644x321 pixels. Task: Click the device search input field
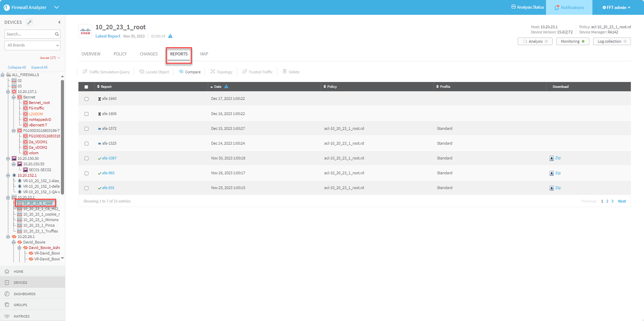(x=30, y=34)
